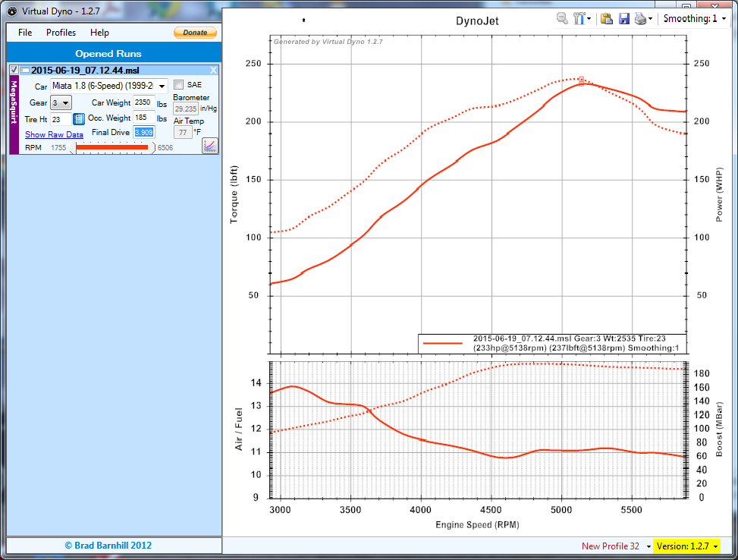Click the Show Raw Data link
This screenshot has height=560, width=738.
pos(54,134)
